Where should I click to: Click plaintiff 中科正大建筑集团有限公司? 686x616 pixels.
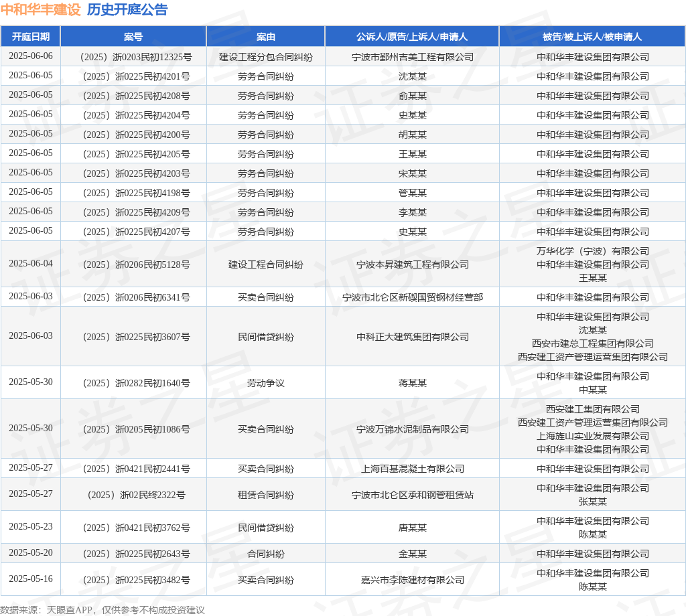click(412, 337)
